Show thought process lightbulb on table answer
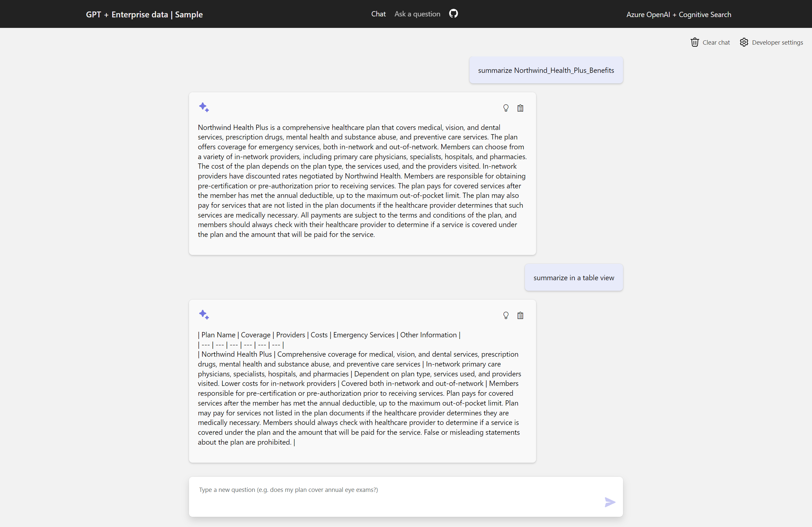This screenshot has width=812, height=527. 506,315
